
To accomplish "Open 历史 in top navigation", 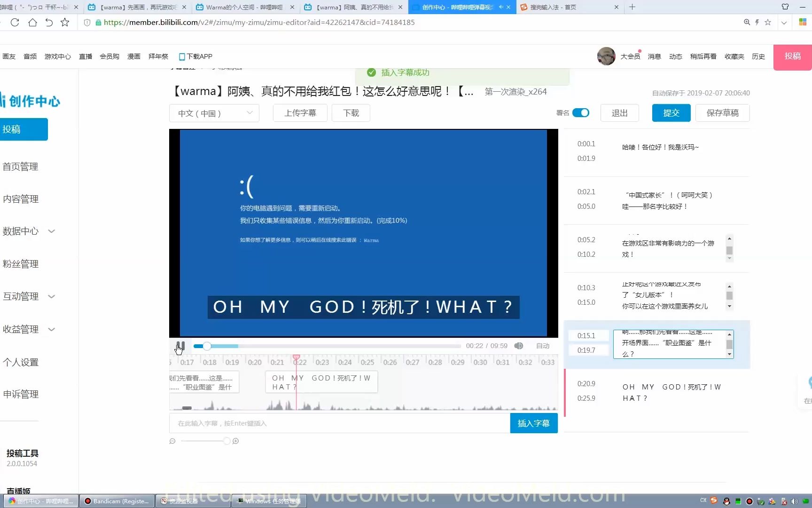I will click(x=758, y=56).
